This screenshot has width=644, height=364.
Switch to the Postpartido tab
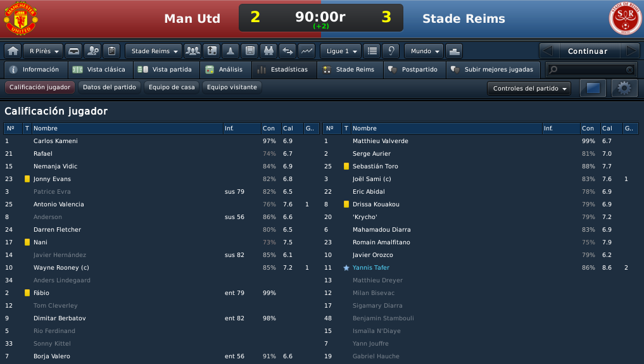[x=415, y=70]
